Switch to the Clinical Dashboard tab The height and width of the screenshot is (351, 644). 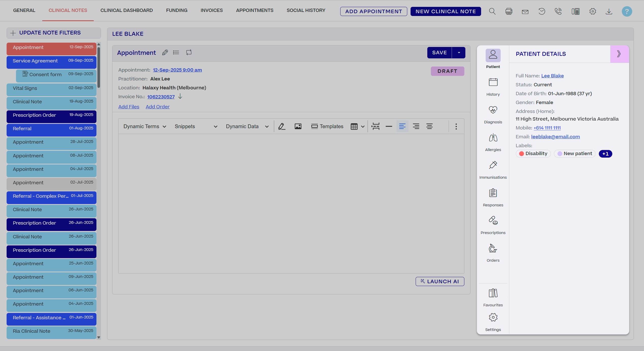tap(126, 10)
